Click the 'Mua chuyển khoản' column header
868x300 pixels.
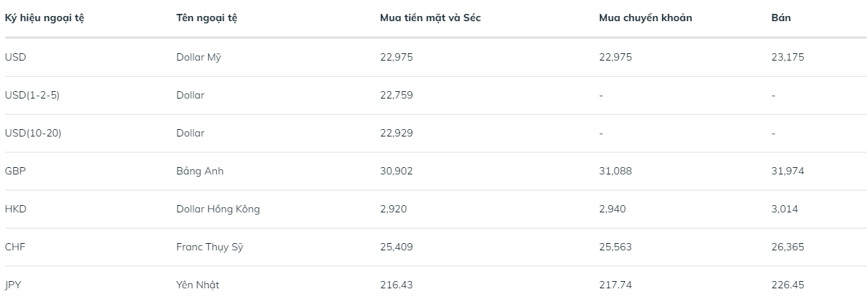[x=645, y=18]
